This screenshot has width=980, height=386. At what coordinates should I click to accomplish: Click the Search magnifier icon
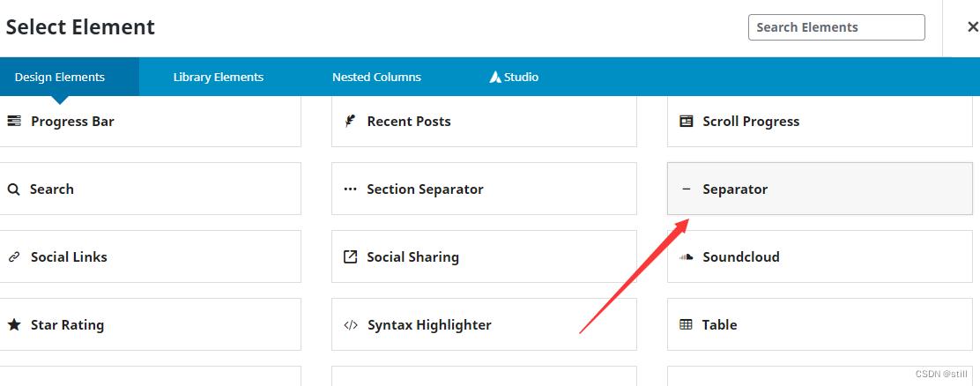[x=14, y=189]
